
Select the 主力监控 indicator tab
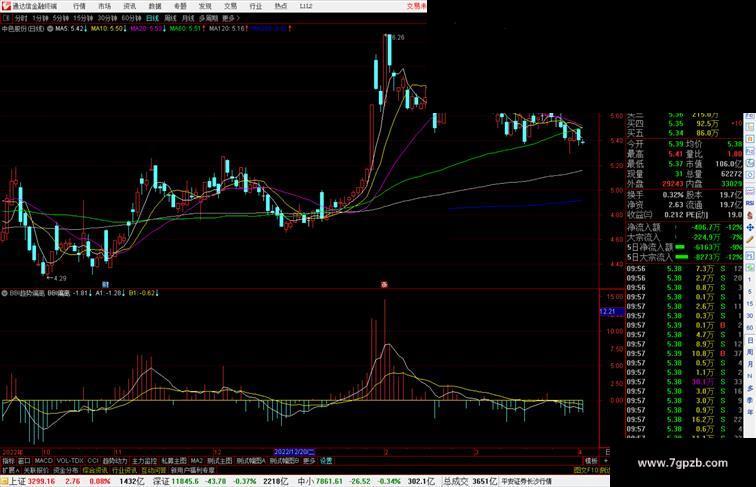pyautogui.click(x=144, y=461)
